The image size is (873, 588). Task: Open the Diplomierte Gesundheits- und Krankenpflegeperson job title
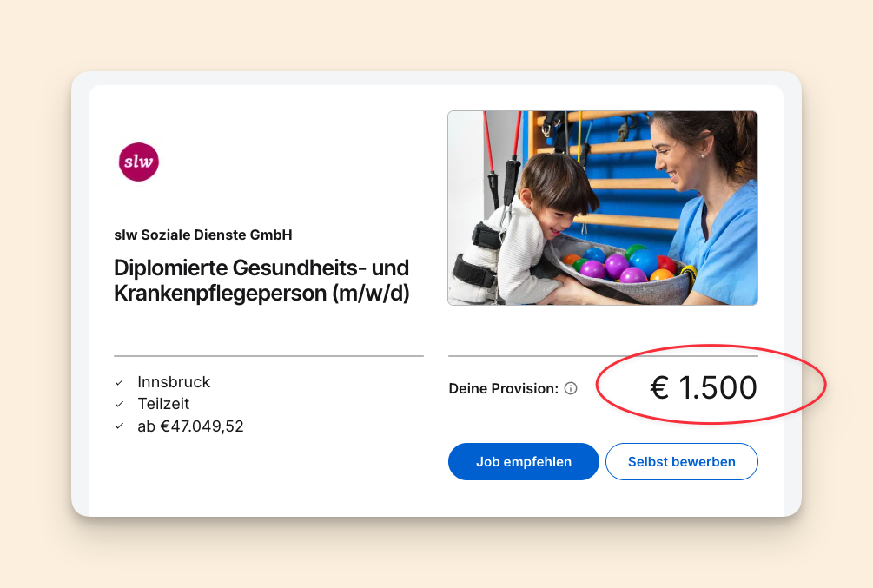261,280
